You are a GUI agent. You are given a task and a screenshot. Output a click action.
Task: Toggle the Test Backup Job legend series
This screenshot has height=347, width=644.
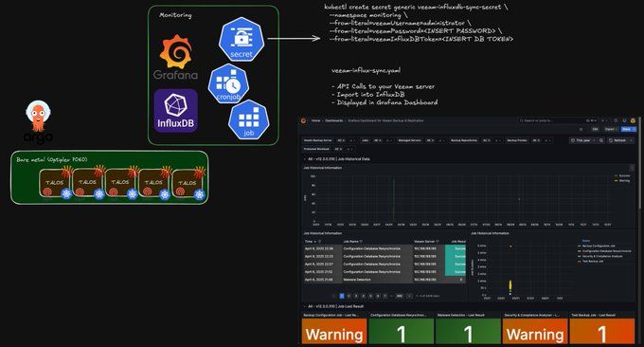[590, 262]
